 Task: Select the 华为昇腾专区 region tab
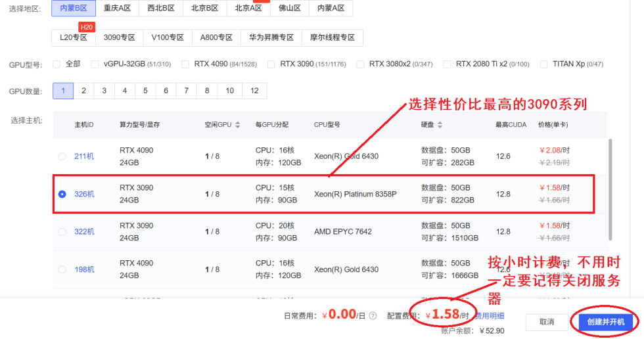point(271,37)
